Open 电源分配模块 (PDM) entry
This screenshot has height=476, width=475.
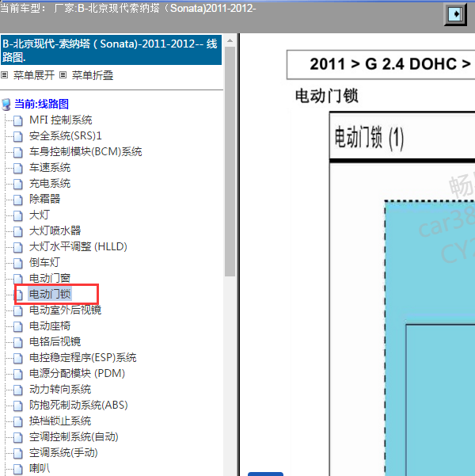tap(77, 373)
